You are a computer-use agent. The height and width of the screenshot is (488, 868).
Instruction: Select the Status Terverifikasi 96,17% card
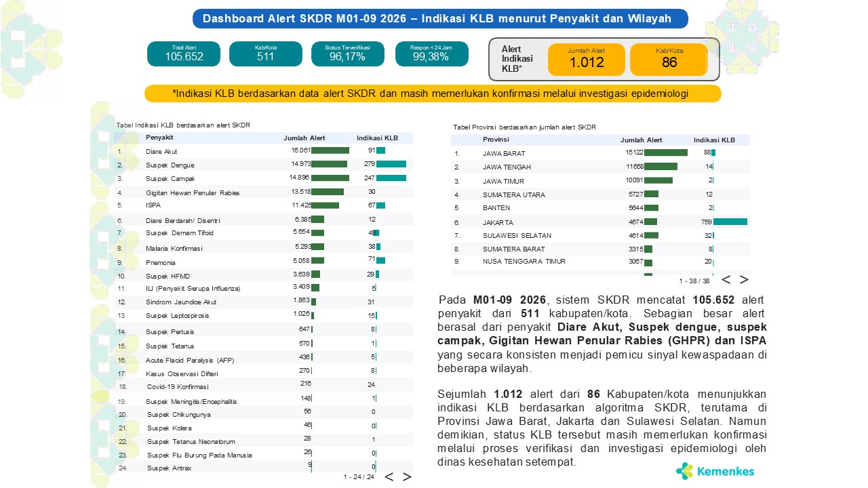click(x=347, y=54)
